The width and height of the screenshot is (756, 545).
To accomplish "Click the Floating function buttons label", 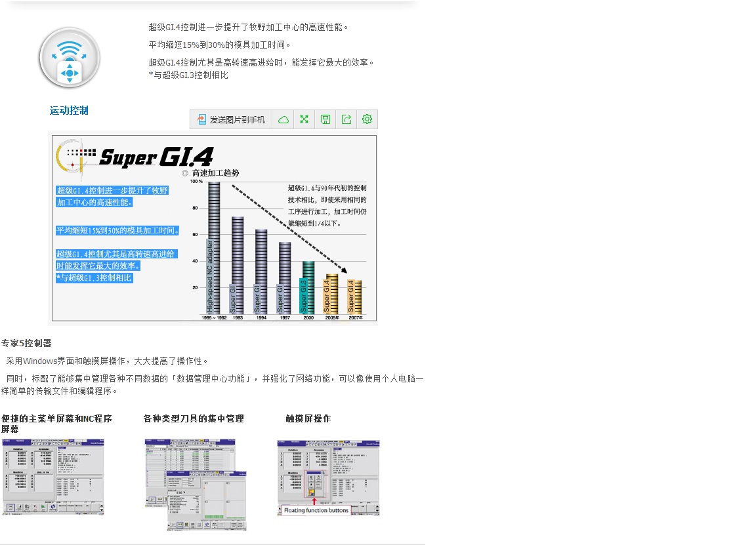I will click(316, 510).
